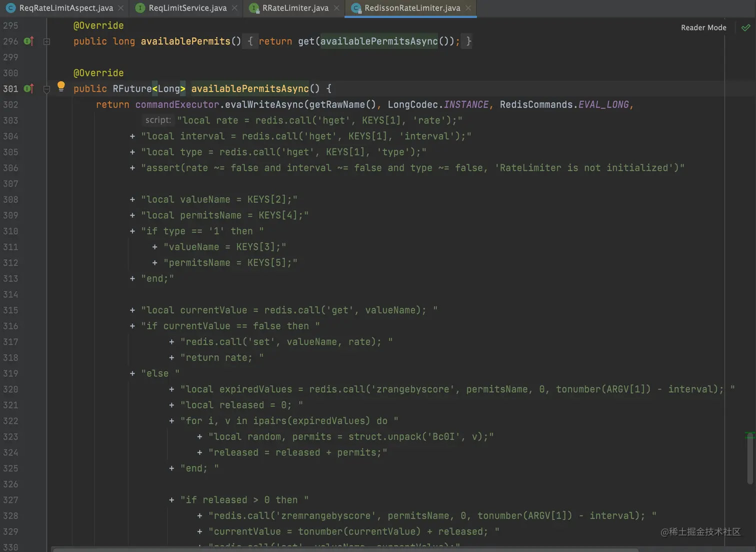Click the "else " string on line 319
This screenshot has height=552, width=756.
point(160,374)
